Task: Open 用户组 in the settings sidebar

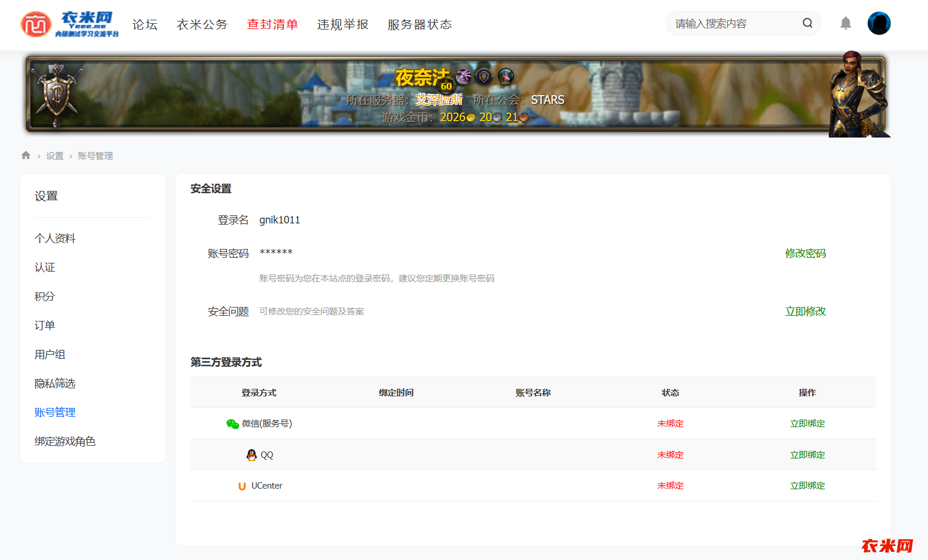Action: coord(50,355)
